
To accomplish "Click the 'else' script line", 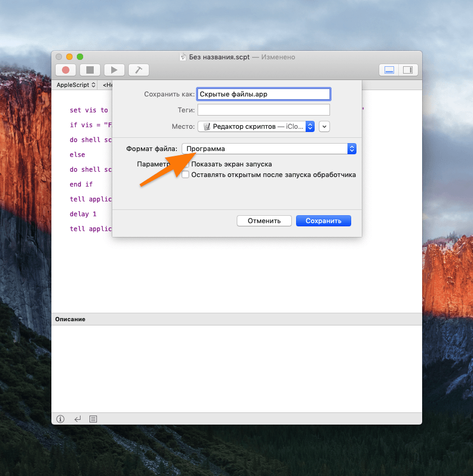I will pos(77,155).
